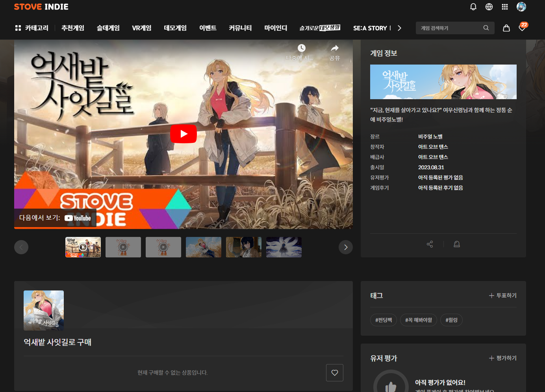545x392 pixels.
Task: Click the alert bell in game info panel
Action: 457,244
